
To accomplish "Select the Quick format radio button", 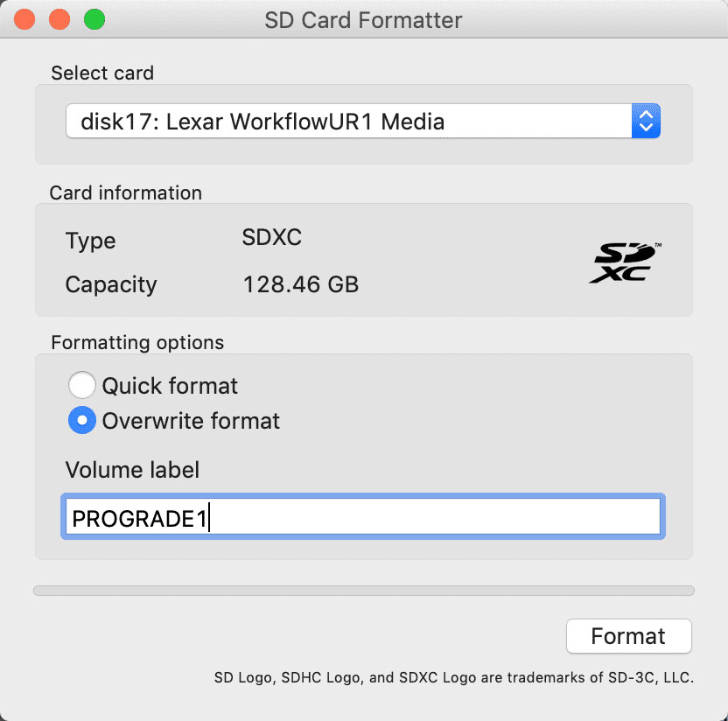I will click(x=82, y=385).
